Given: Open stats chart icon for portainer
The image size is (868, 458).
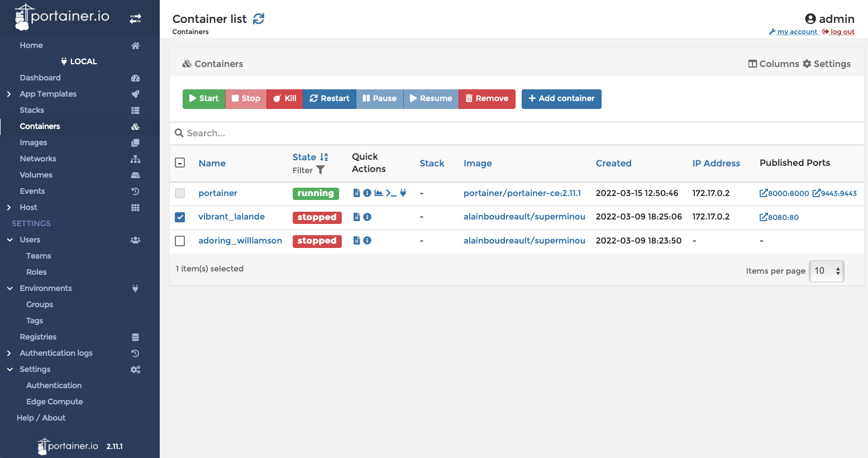Looking at the screenshot, I should 378,193.
